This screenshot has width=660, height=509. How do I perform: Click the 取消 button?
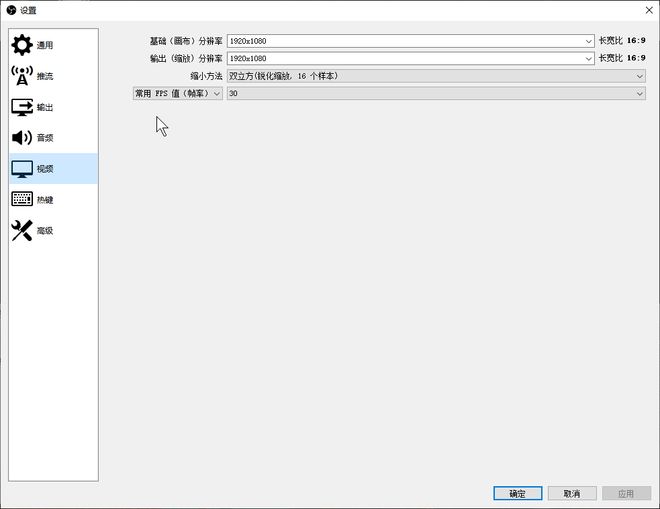(572, 493)
